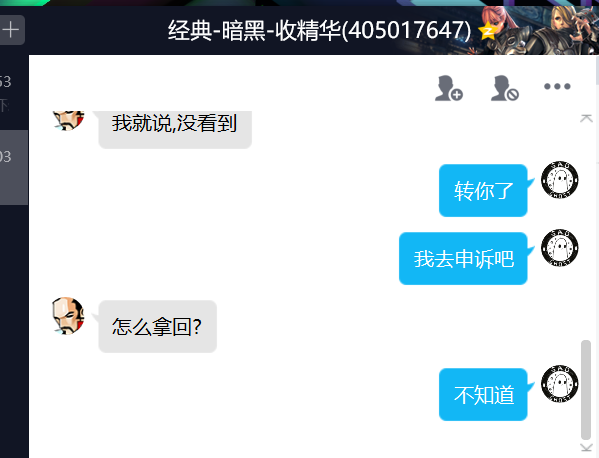The height and width of the screenshot is (458, 599).
Task: Open the three-dots more options menu
Action: (x=557, y=86)
